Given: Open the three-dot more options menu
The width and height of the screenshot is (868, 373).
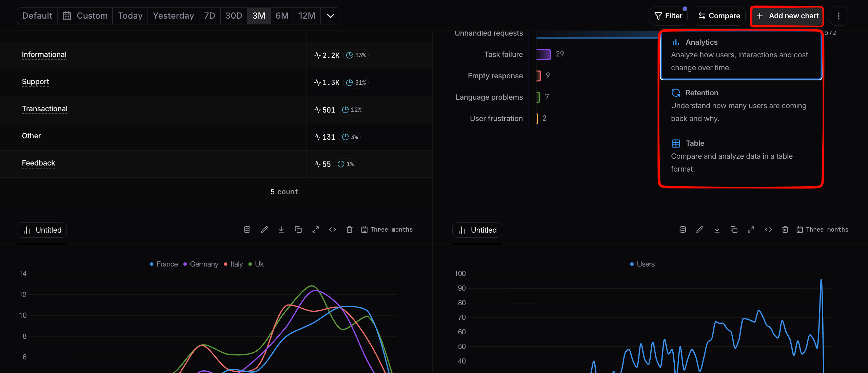Looking at the screenshot, I should point(839,16).
